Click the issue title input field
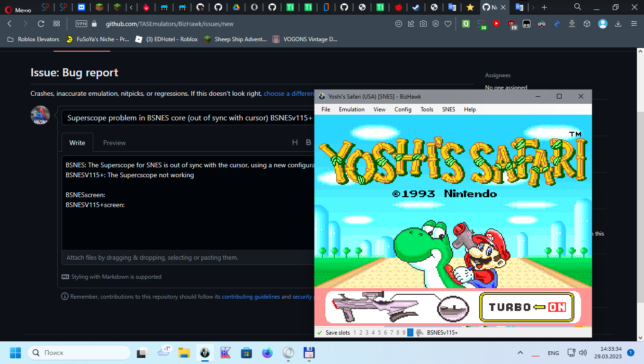Screen dimensions: 644x364 tap(189, 118)
